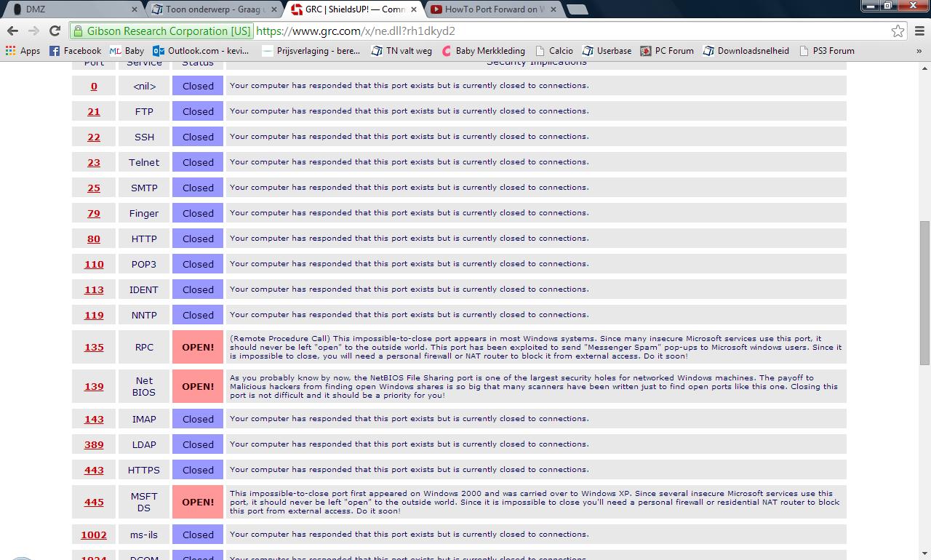Viewport: 931px width, 560px height.
Task: Click port 135 link
Action: pos(94,348)
